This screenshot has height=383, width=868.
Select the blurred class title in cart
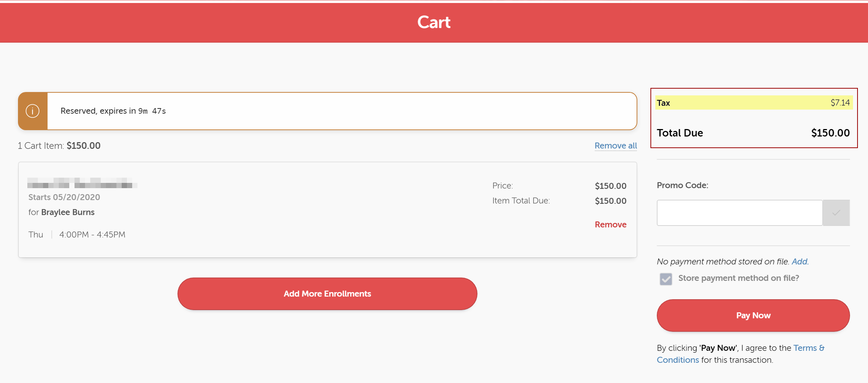pos(82,183)
